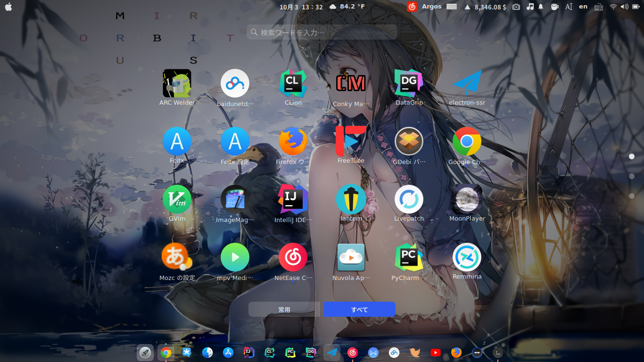Switch the en input language
Image resolution: width=644 pixels, height=362 pixels.
(583, 7)
